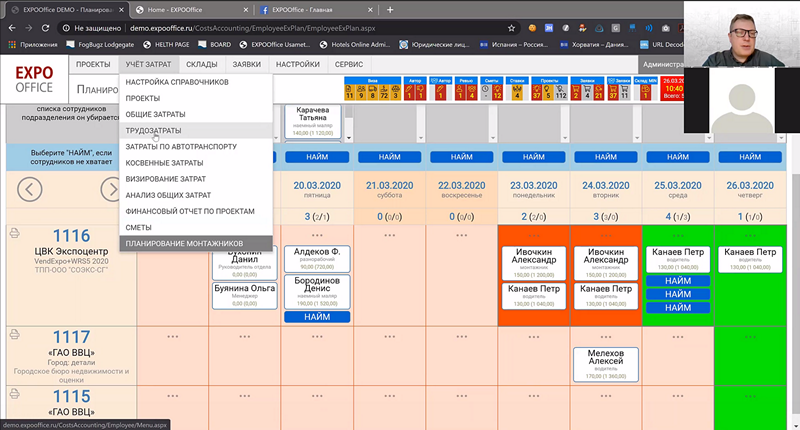Click the Виза document icon showing 11

[x=349, y=92]
